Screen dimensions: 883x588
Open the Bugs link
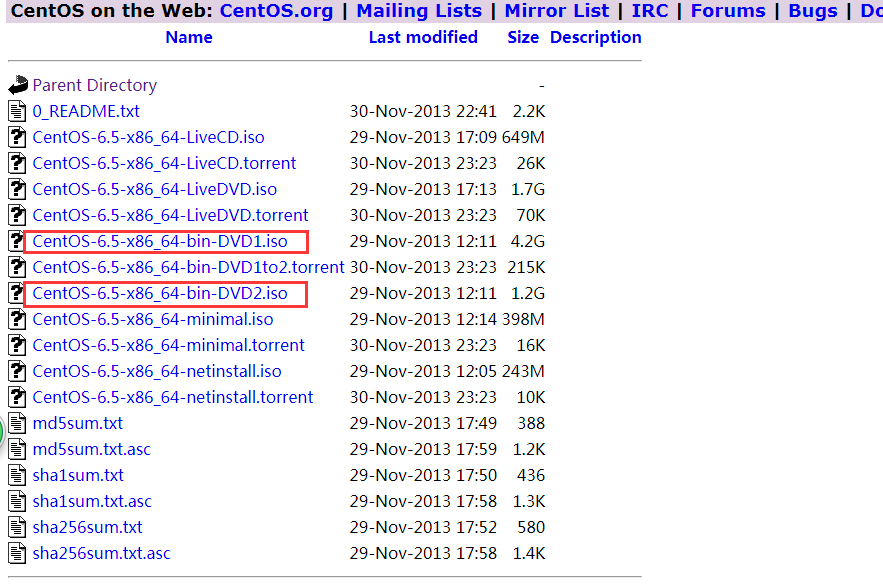pos(813,11)
